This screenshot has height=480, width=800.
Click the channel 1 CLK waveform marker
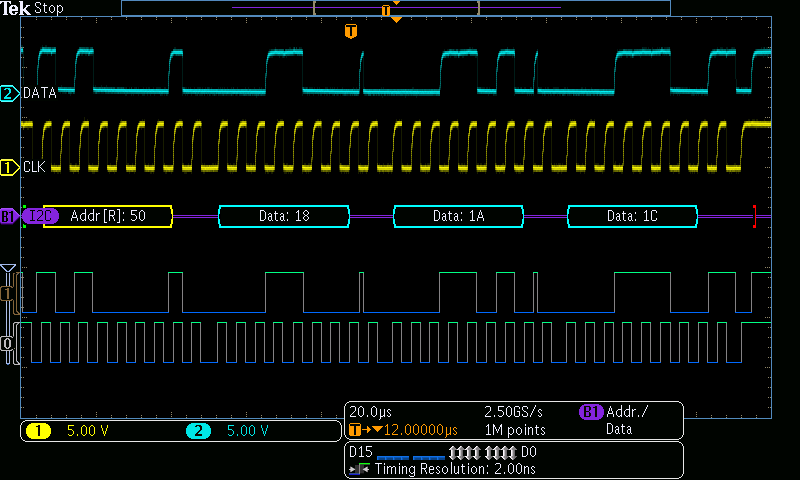click(9, 167)
